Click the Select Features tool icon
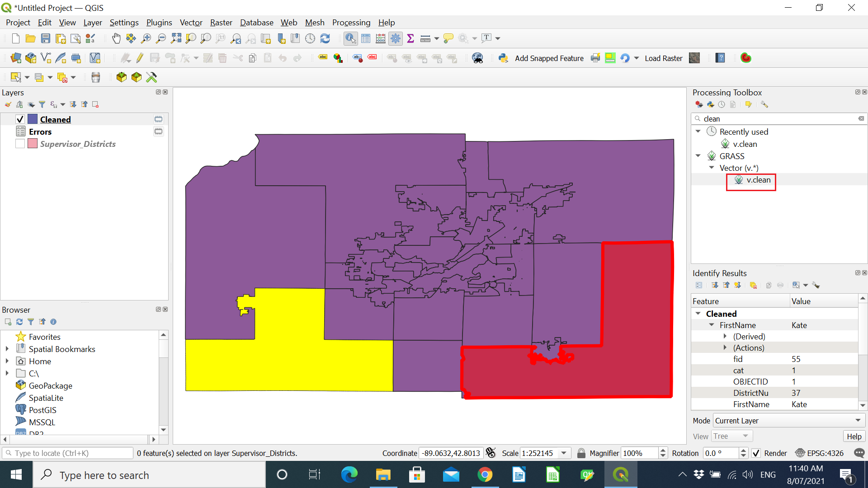The height and width of the screenshot is (488, 868). coord(16,77)
